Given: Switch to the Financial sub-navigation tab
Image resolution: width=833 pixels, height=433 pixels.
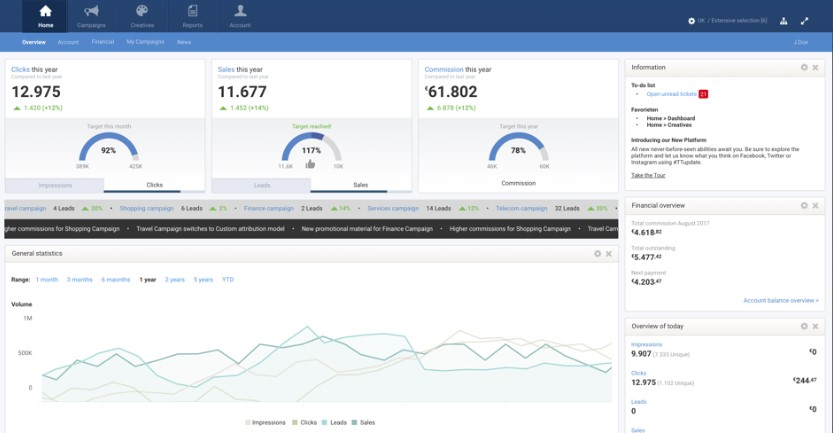Looking at the screenshot, I should 102,42.
